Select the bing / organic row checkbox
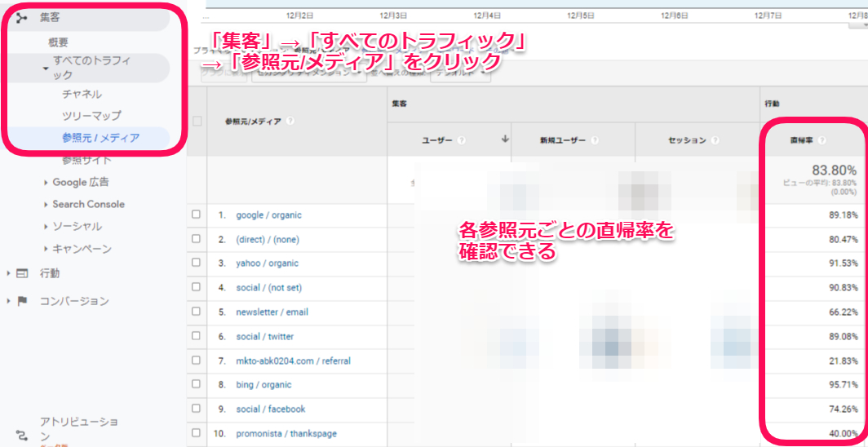868x447 pixels. click(196, 384)
